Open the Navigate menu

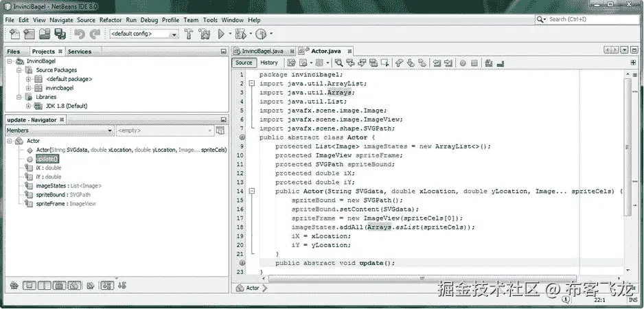click(x=61, y=20)
